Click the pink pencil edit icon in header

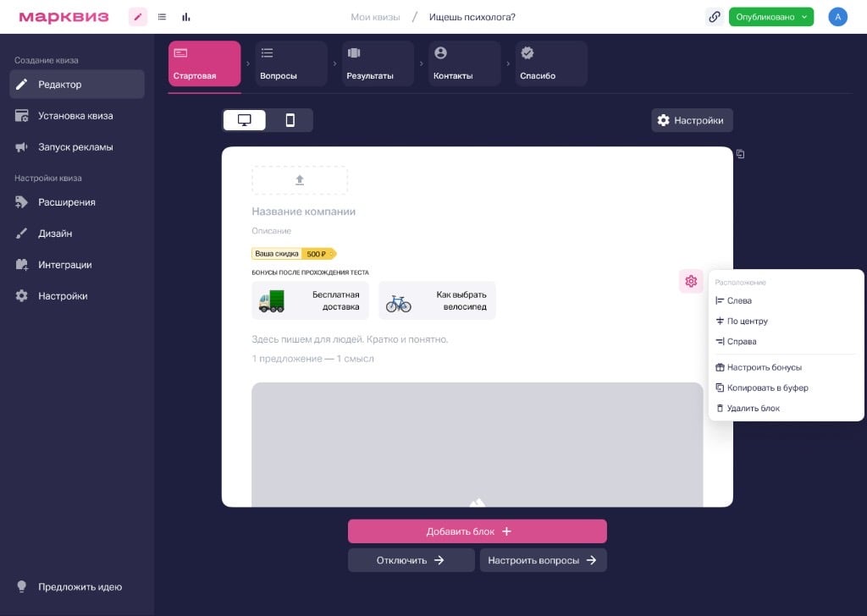tap(138, 17)
